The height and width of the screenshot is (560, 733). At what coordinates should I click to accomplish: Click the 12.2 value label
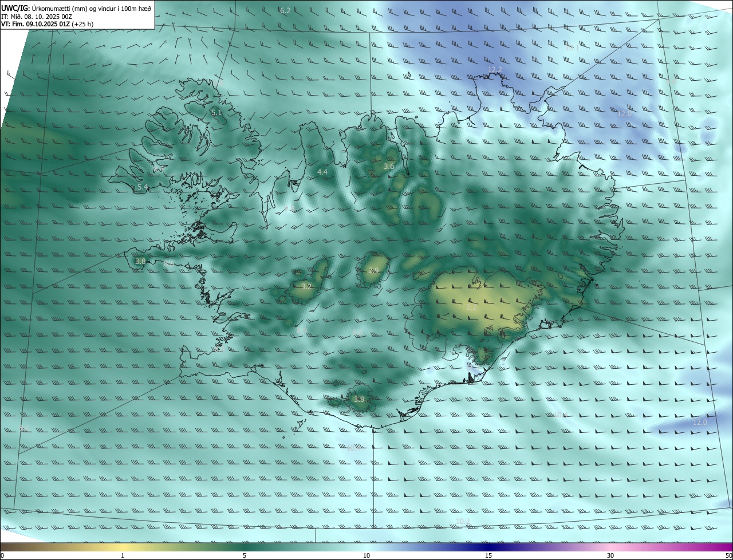(x=495, y=69)
